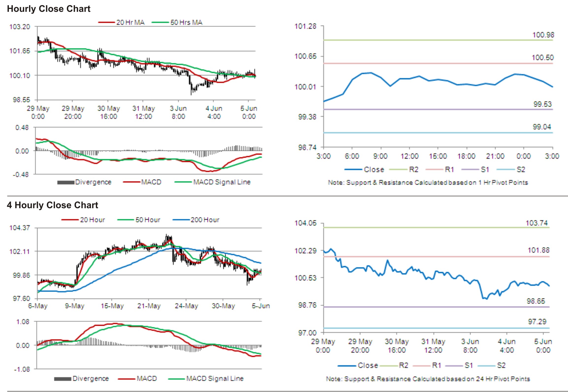568x392 pixels.
Task: Click the 101.88 R1 level label
Action: [538, 250]
